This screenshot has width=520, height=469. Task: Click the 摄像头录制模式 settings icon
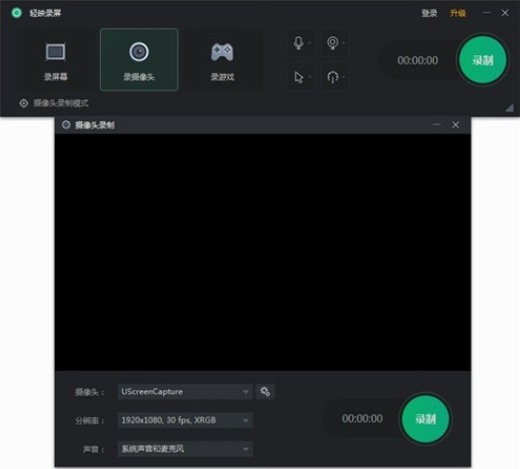(x=24, y=103)
